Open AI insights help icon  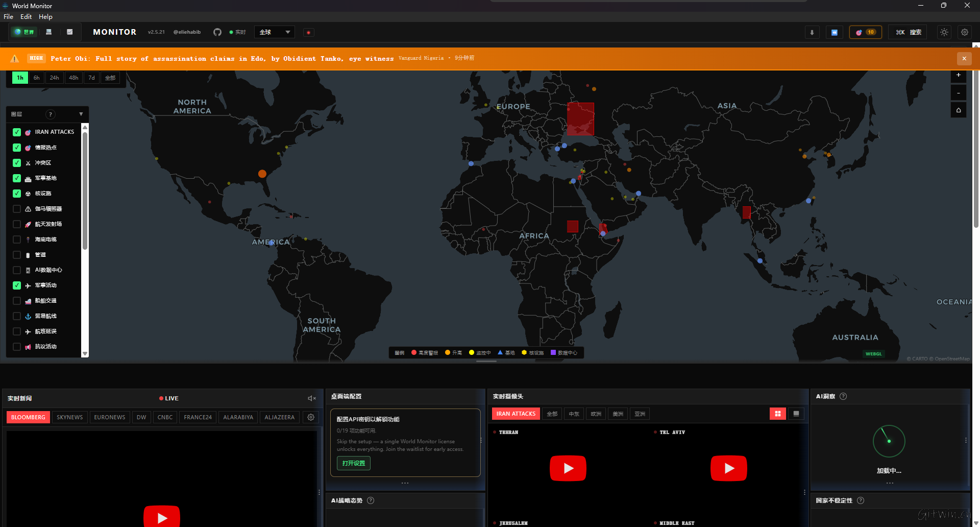843,396
